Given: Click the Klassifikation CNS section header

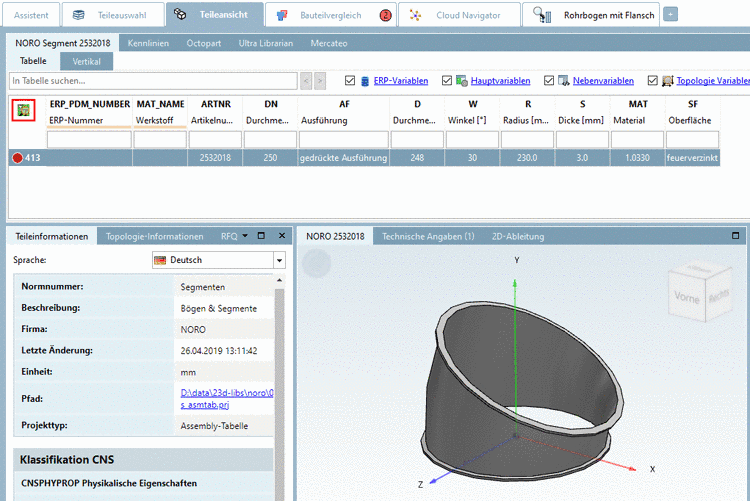Looking at the screenshot, I should pos(143,460).
